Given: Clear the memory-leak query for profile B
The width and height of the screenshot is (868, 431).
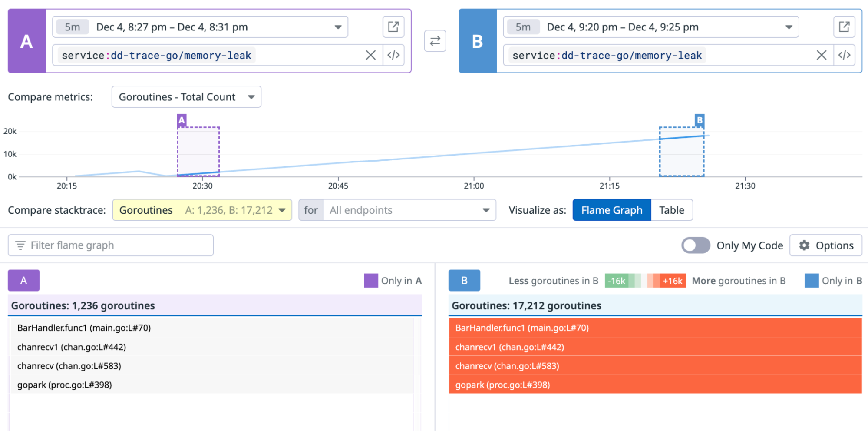Looking at the screenshot, I should 821,55.
